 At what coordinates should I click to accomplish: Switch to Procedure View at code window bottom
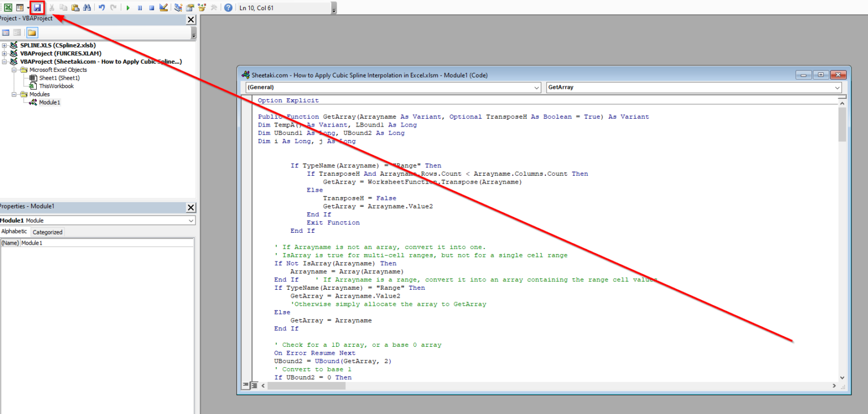click(245, 385)
